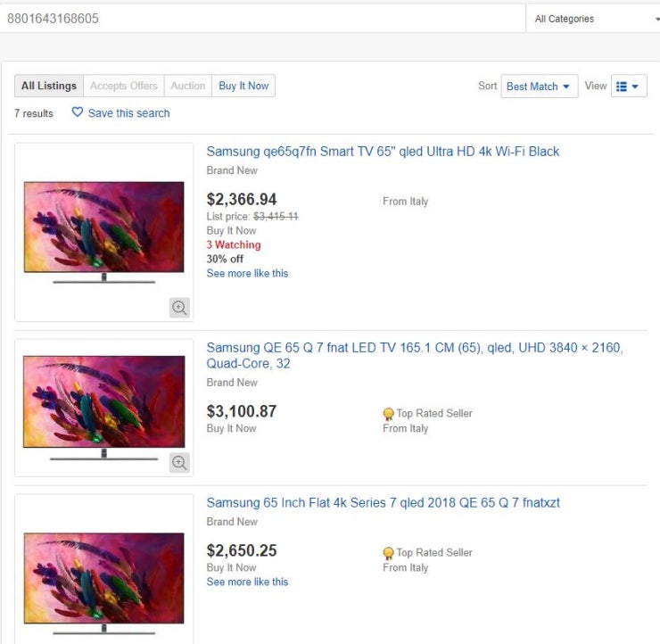Viewport: 660px width, 644px height.
Task: Open Samsung qe65q7fn Smart TV listing title
Action: point(383,152)
